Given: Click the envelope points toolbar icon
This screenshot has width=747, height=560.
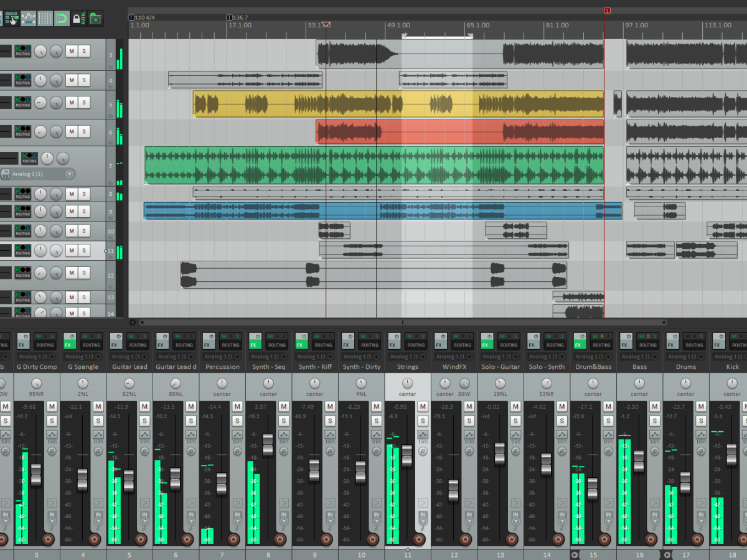Looking at the screenshot, I should click(x=29, y=19).
